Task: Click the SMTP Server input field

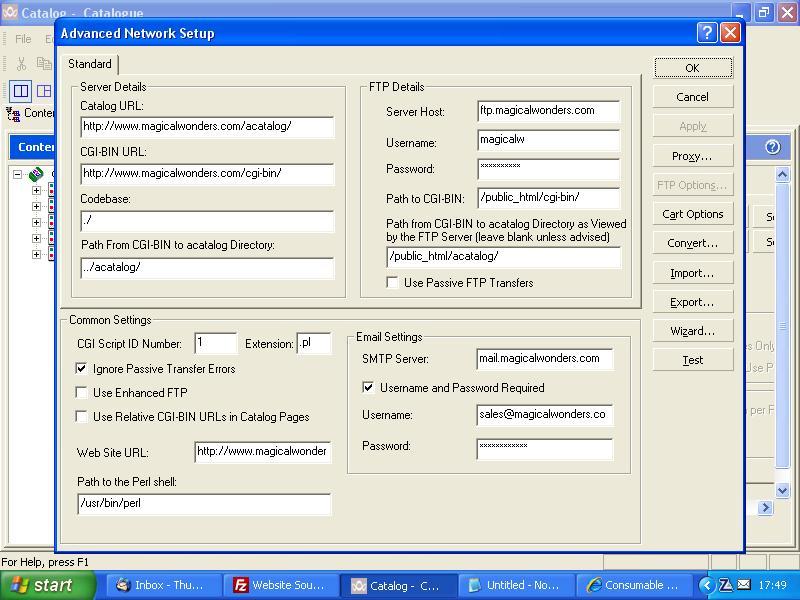Action: (544, 359)
